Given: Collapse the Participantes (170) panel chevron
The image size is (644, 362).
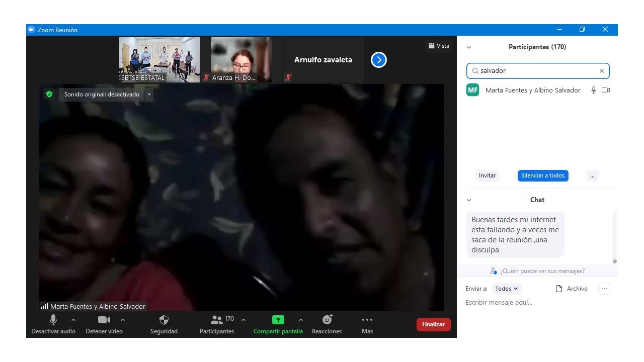Looking at the screenshot, I should tap(469, 47).
